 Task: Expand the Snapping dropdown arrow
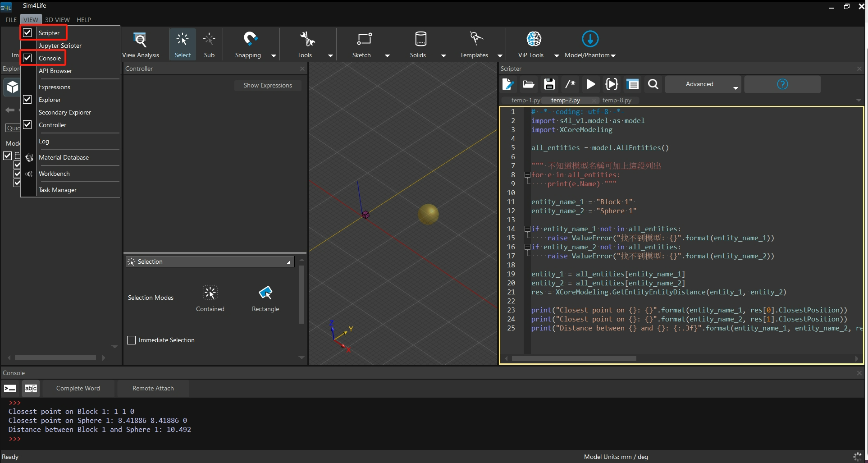[274, 55]
